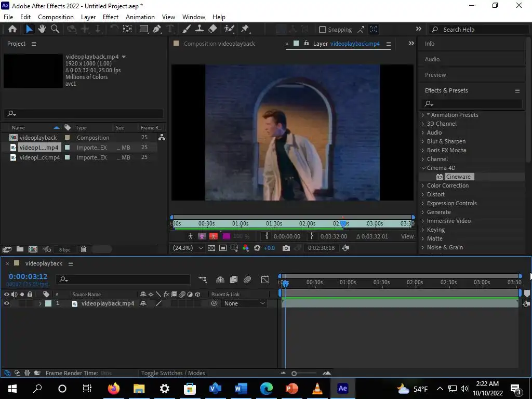Open the Animation menu
Screen dimensions: 532x399
coord(140,17)
